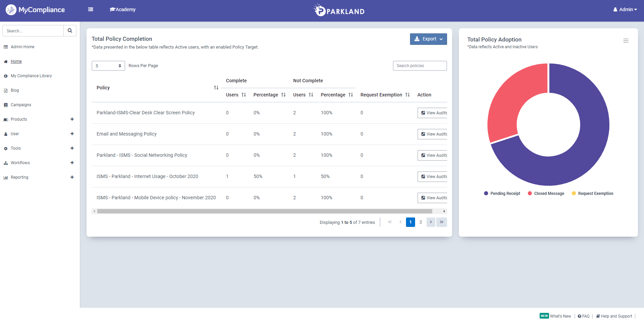
Task: Open What's New with the NEW badge
Action: click(555, 316)
